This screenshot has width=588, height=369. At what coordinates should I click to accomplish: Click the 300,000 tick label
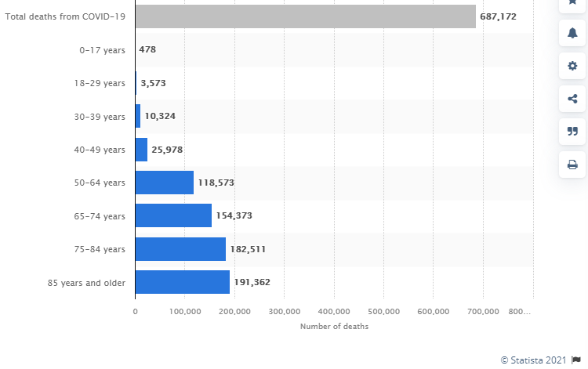[285, 311]
